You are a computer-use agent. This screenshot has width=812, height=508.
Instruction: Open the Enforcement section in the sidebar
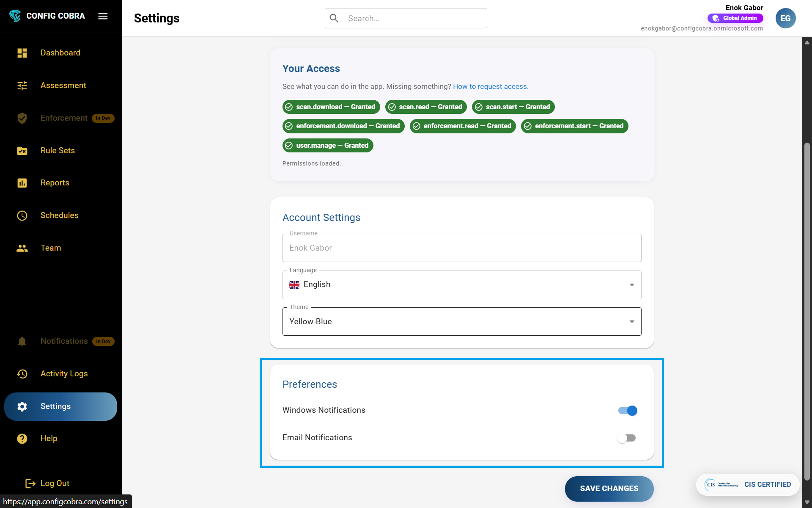pos(64,118)
